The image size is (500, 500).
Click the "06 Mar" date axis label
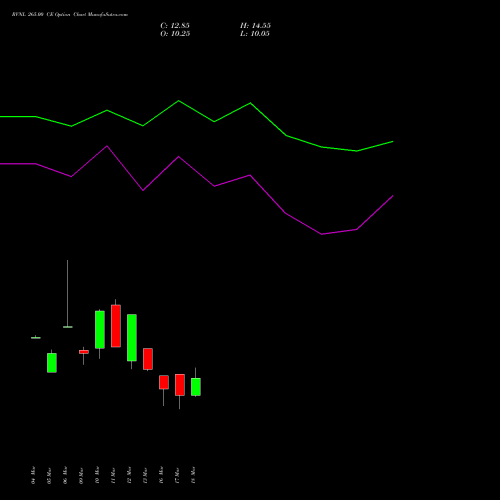[65, 475]
